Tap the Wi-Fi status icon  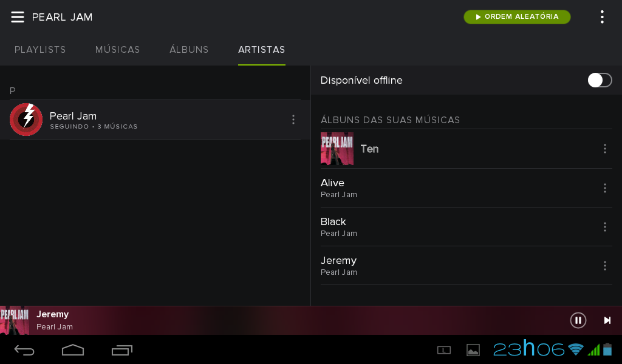tap(576, 349)
